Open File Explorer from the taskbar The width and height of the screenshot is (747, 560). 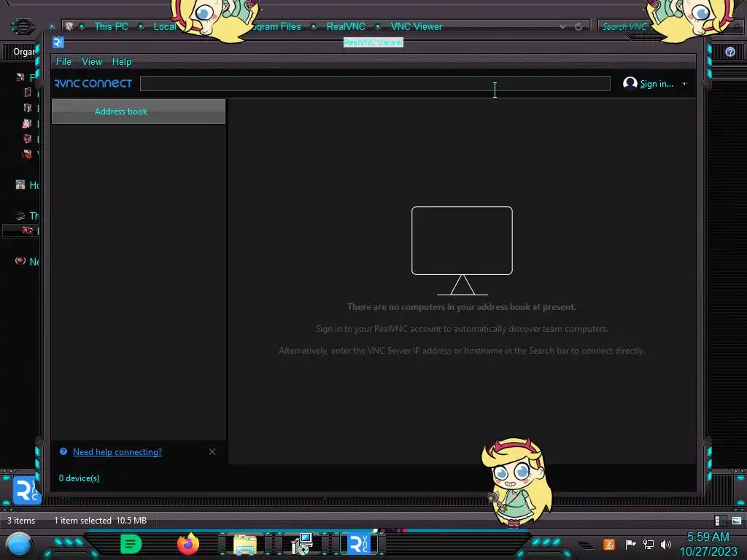pyautogui.click(x=245, y=544)
